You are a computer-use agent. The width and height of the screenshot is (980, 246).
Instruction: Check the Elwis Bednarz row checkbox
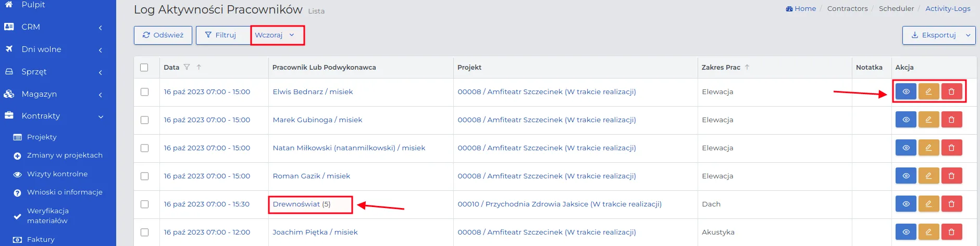click(x=144, y=92)
